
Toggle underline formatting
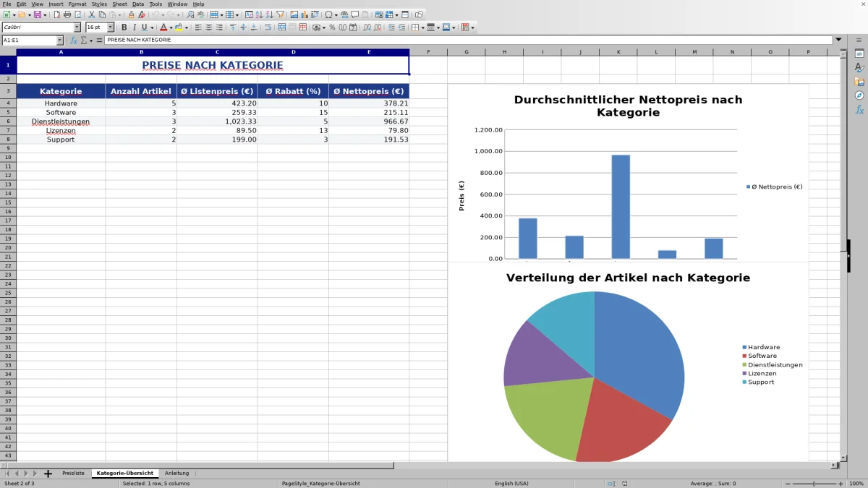[144, 27]
